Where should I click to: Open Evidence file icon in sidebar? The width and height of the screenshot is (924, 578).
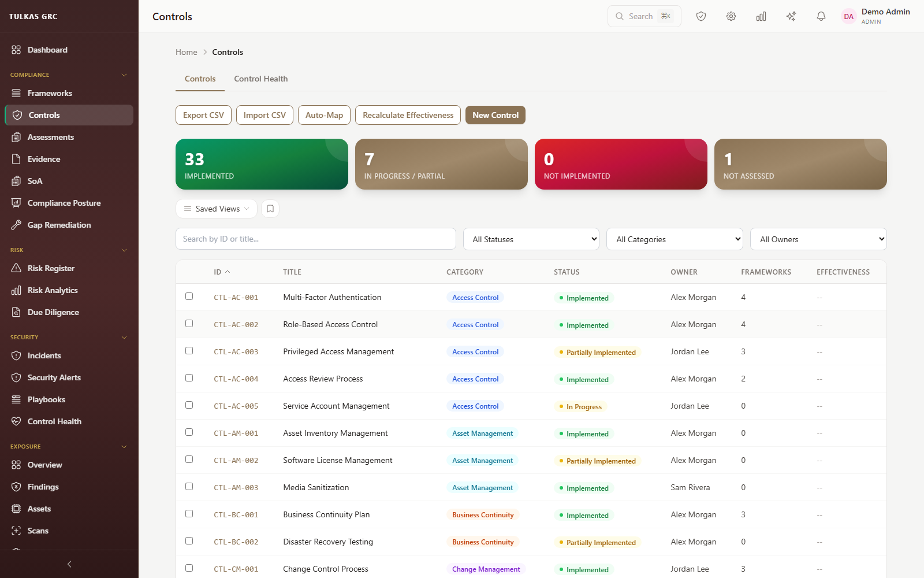pyautogui.click(x=16, y=159)
